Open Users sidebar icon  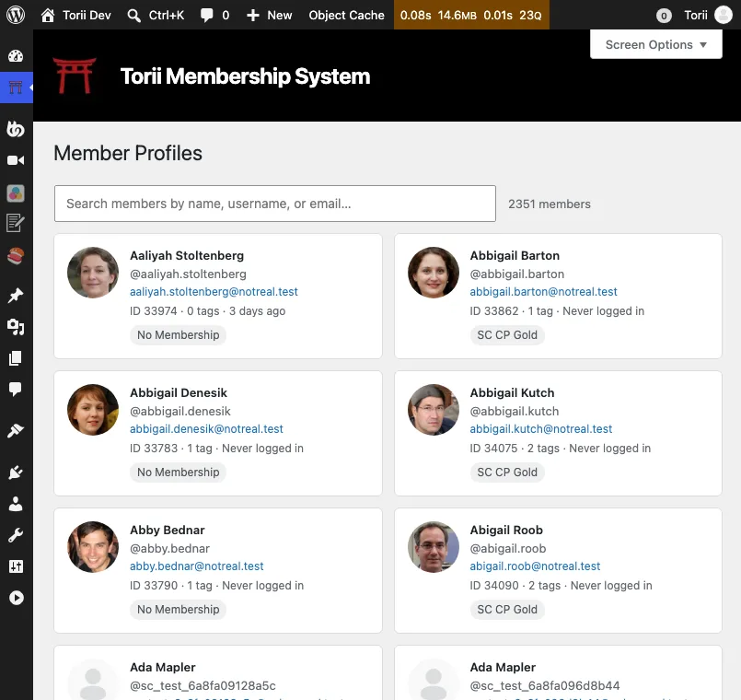pos(16,504)
